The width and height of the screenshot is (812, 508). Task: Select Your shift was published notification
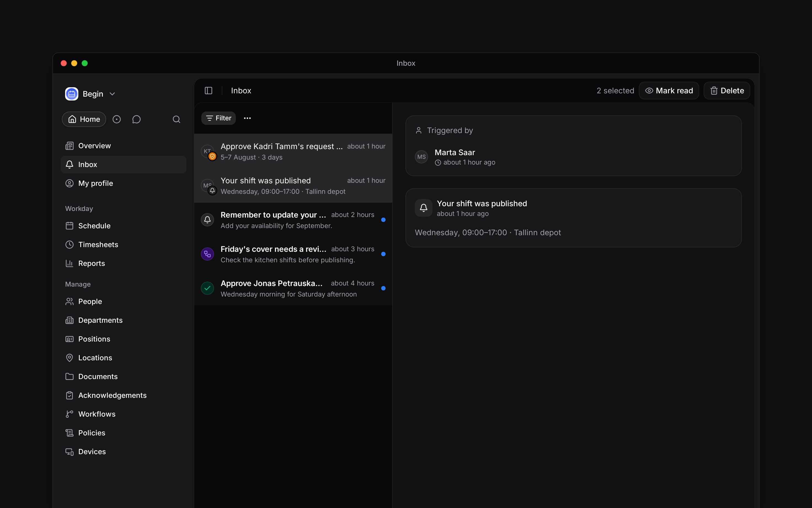click(293, 186)
